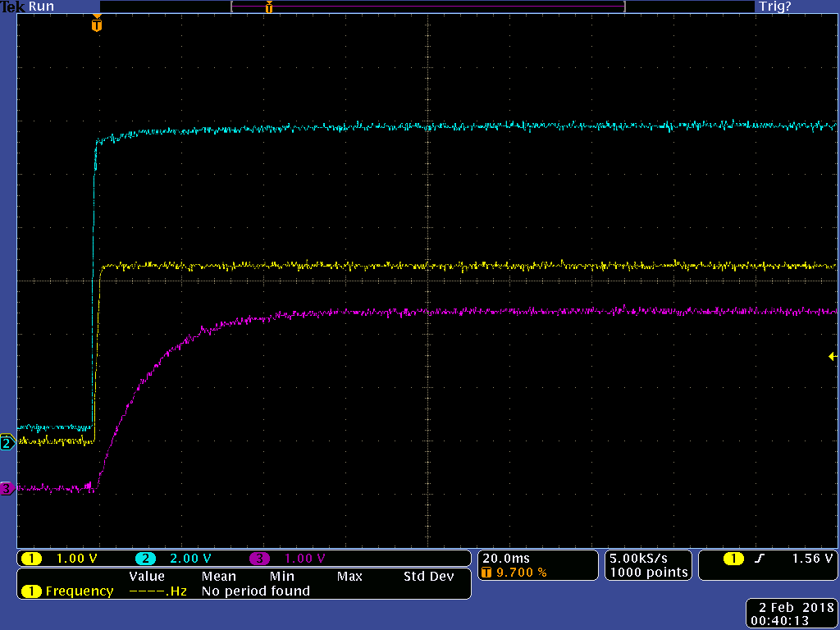
Task: Click the channel 1 yellow badge
Action: pyautogui.click(x=31, y=559)
